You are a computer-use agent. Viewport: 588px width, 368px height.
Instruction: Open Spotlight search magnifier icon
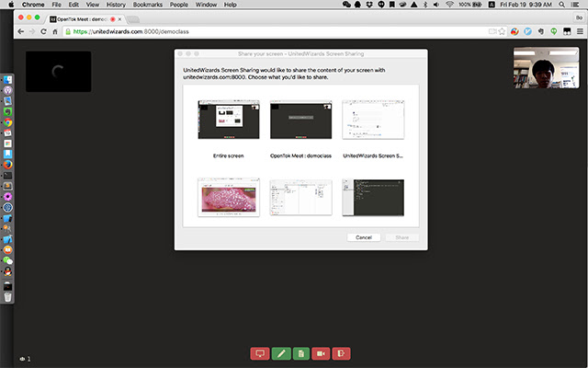click(x=561, y=5)
